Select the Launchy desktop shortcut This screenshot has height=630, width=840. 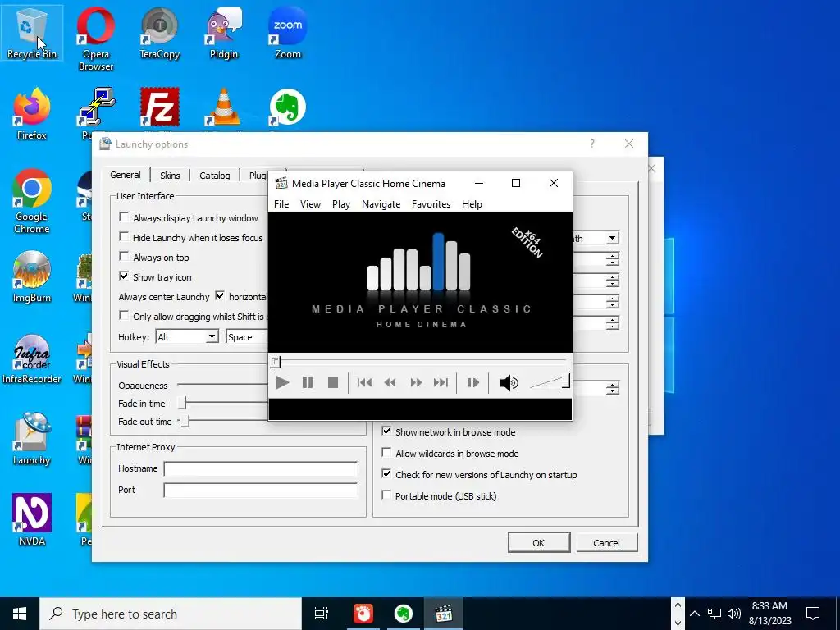click(x=32, y=438)
